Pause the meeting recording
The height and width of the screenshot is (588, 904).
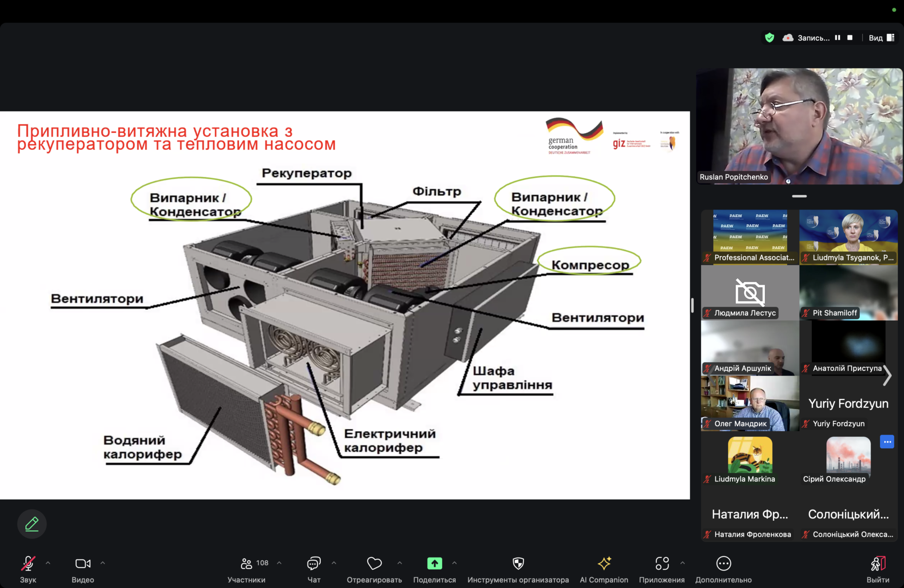coord(838,38)
